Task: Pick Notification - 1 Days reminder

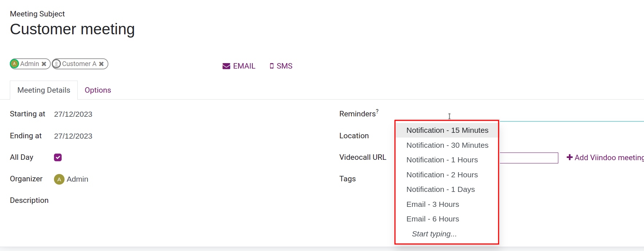Action: [x=447, y=189]
